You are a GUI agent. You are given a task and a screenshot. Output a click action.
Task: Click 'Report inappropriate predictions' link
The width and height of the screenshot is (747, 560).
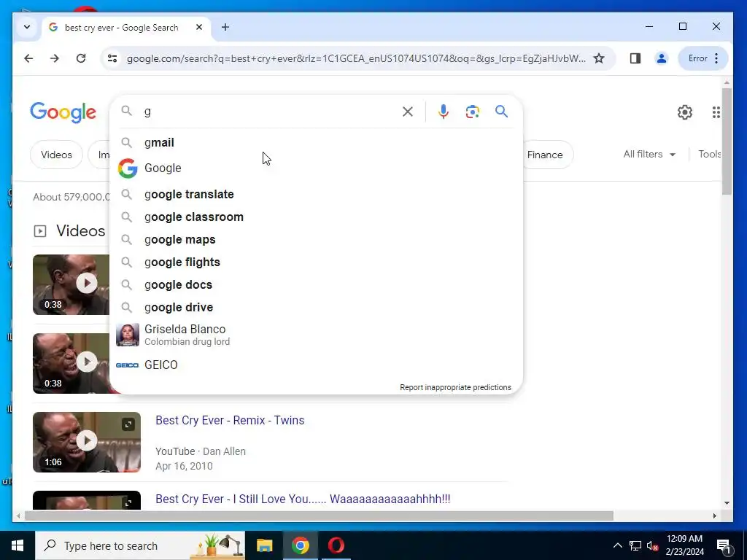(x=455, y=387)
